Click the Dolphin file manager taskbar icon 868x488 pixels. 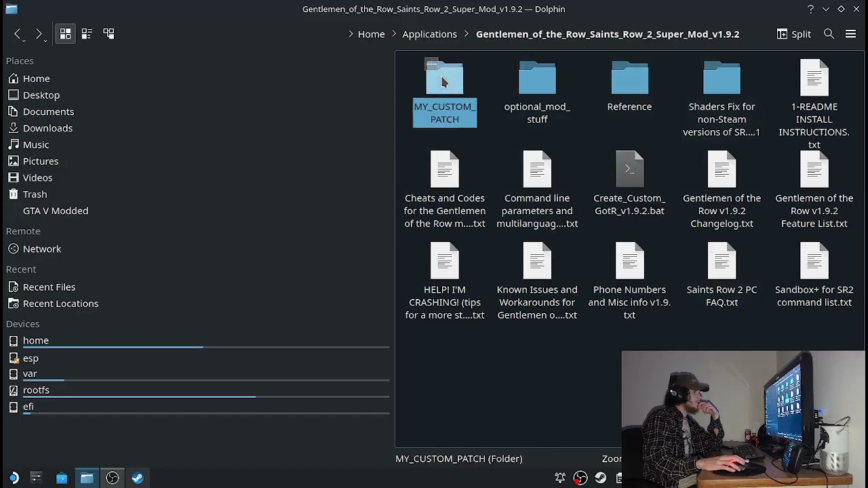coord(87,478)
